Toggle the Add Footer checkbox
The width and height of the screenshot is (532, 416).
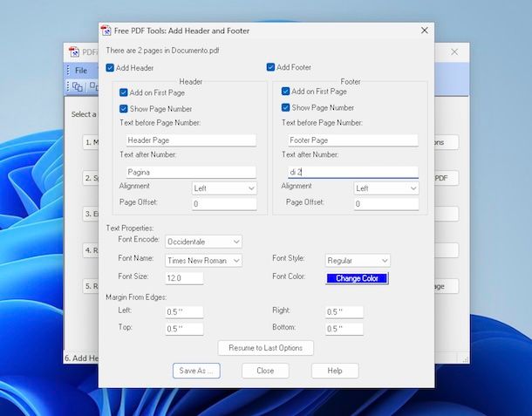[x=270, y=67]
